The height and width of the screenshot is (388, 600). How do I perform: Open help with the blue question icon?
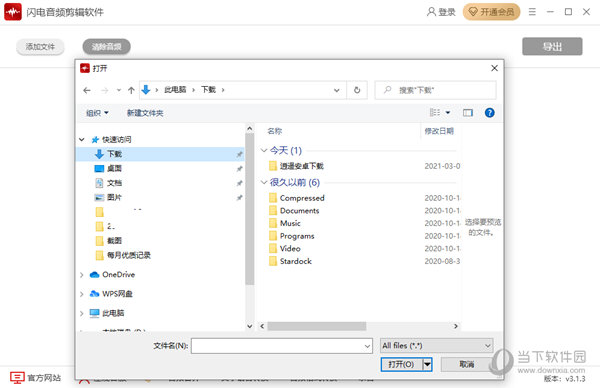[x=489, y=112]
